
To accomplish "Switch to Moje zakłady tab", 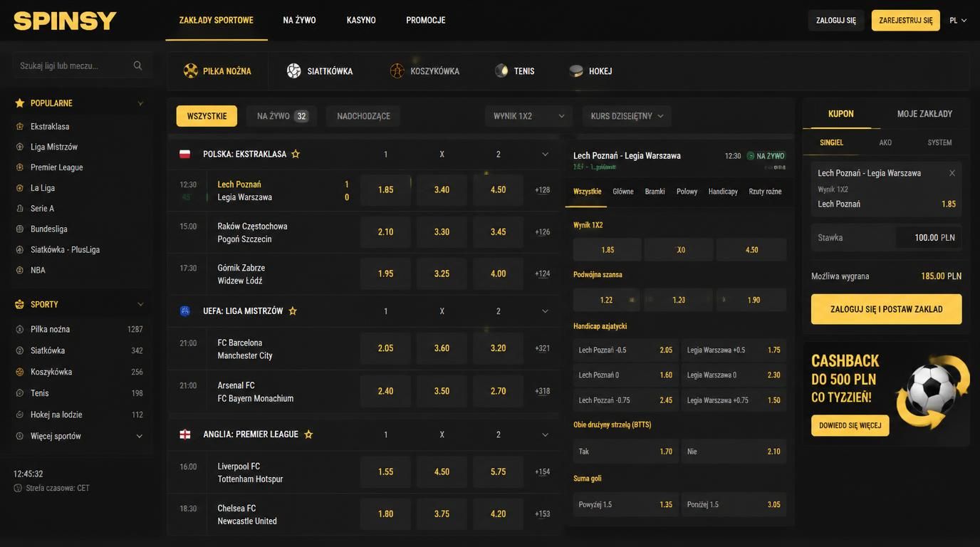I will pyautogui.click(x=924, y=114).
